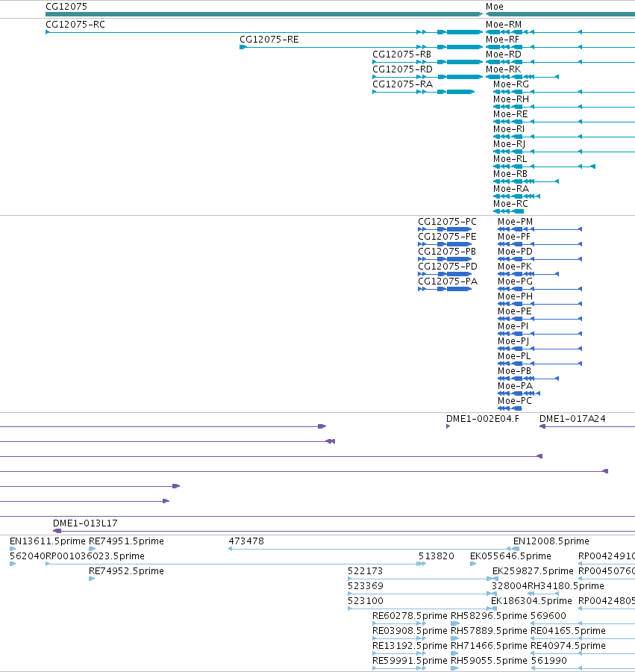Click the Moe-PJ protein label
Image resolution: width=635 pixels, height=672 pixels.
coord(514,341)
